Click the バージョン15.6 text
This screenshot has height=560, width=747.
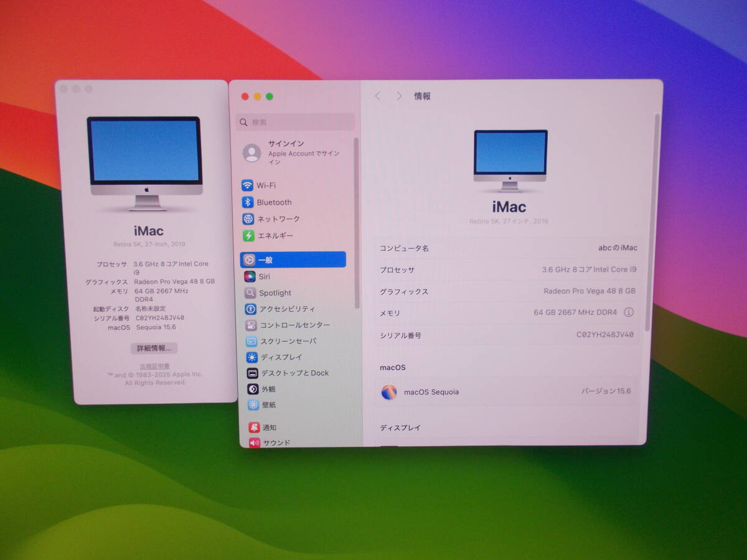[x=606, y=391]
